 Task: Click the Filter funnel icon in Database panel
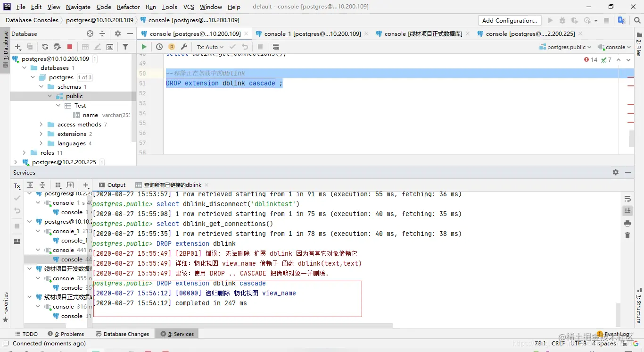pos(125,47)
